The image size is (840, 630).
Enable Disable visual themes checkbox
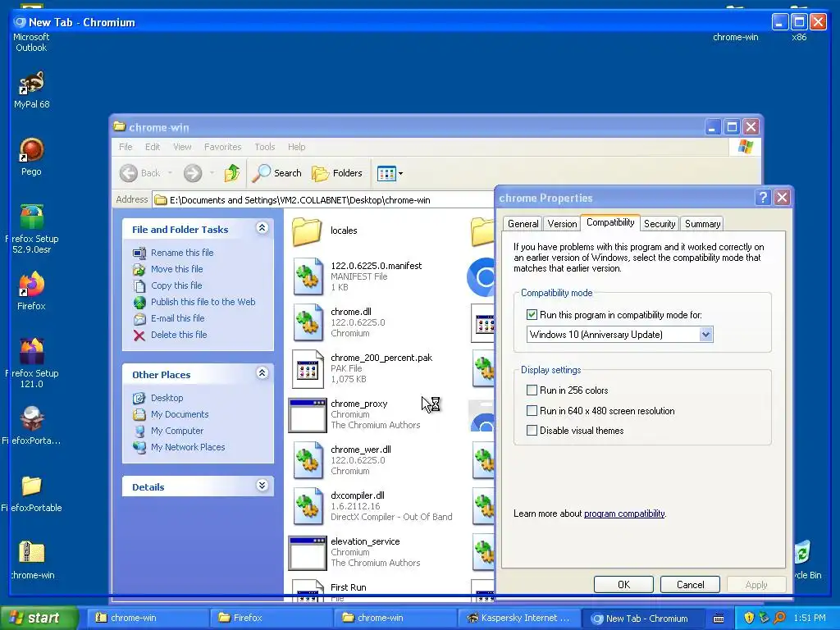[x=532, y=430]
